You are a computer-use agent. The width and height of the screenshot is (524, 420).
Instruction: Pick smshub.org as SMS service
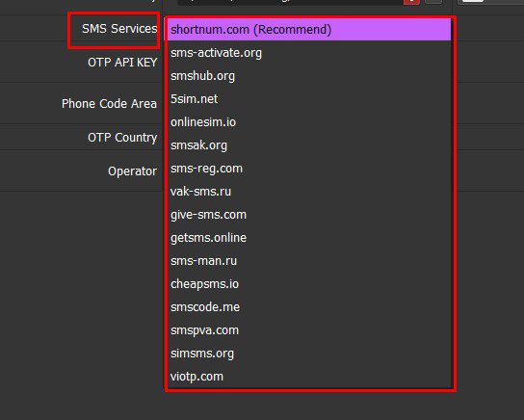[309, 76]
